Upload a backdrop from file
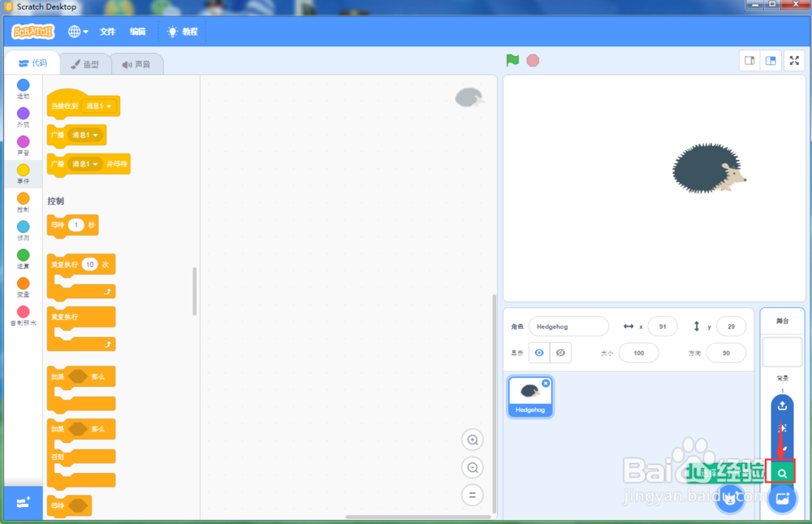 click(782, 405)
